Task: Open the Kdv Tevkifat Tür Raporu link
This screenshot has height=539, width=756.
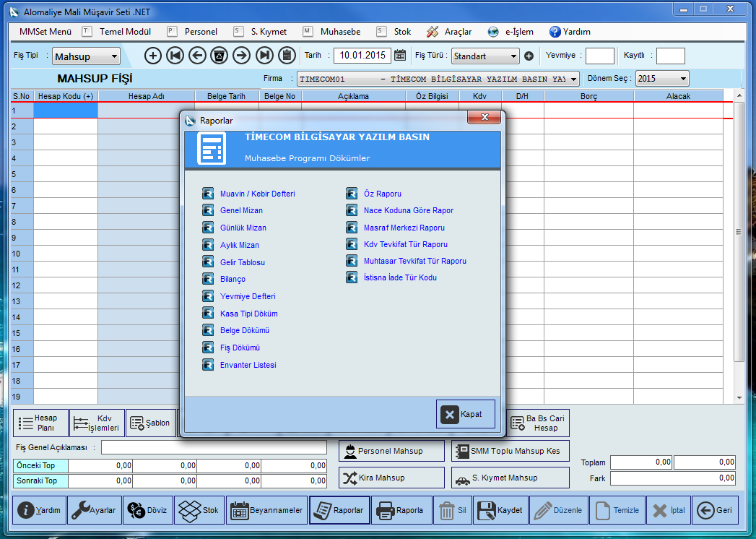Action: (x=406, y=244)
